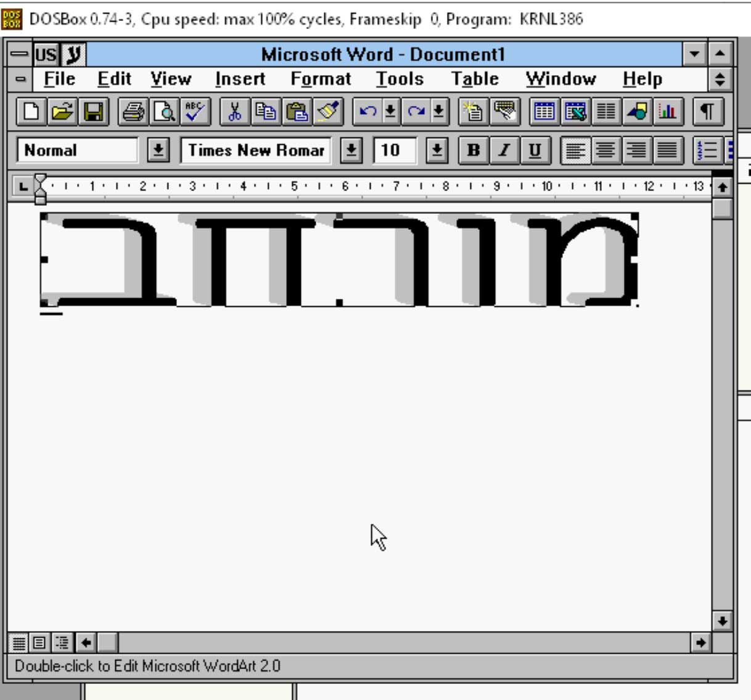Insert Excel worksheet icon
Image resolution: width=751 pixels, height=700 pixels.
pyautogui.click(x=575, y=112)
